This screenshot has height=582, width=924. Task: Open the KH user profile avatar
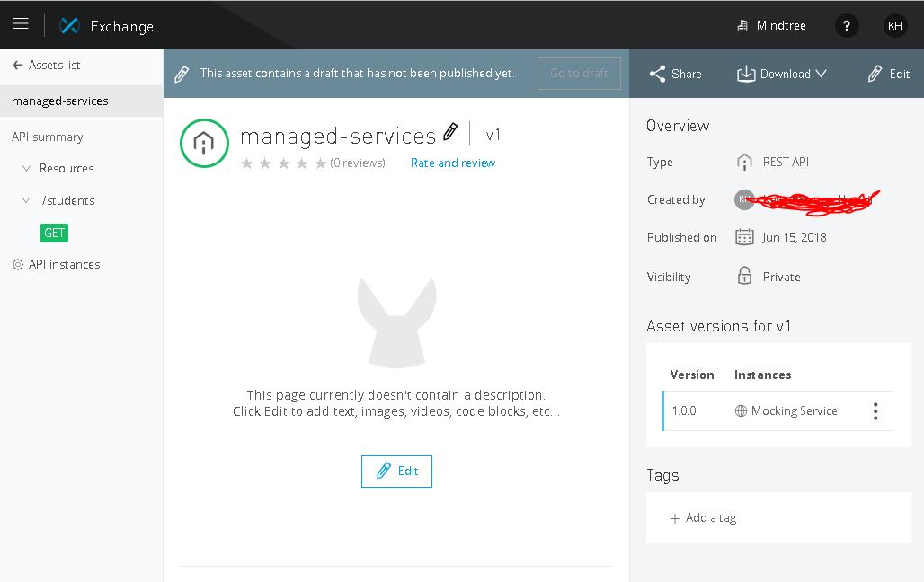coord(894,26)
